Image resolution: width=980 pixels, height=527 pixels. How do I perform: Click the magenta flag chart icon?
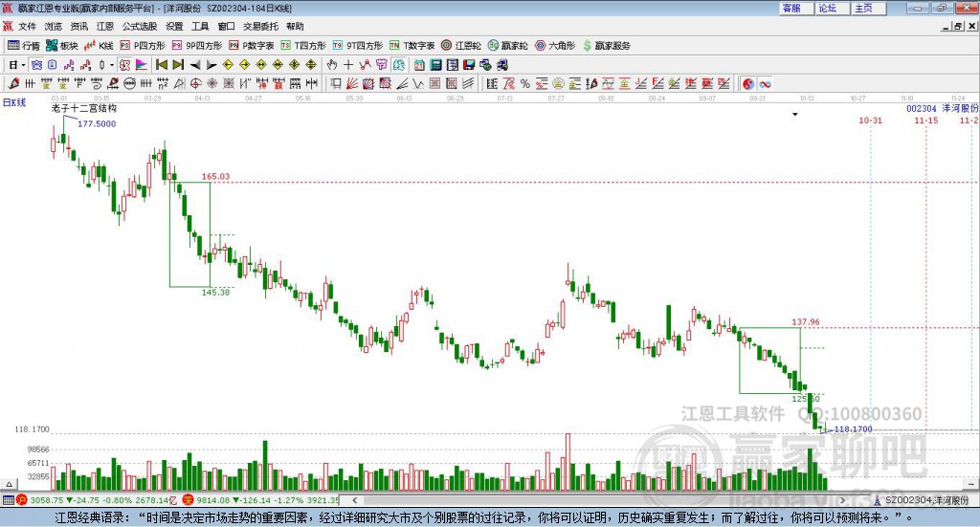pos(142,65)
